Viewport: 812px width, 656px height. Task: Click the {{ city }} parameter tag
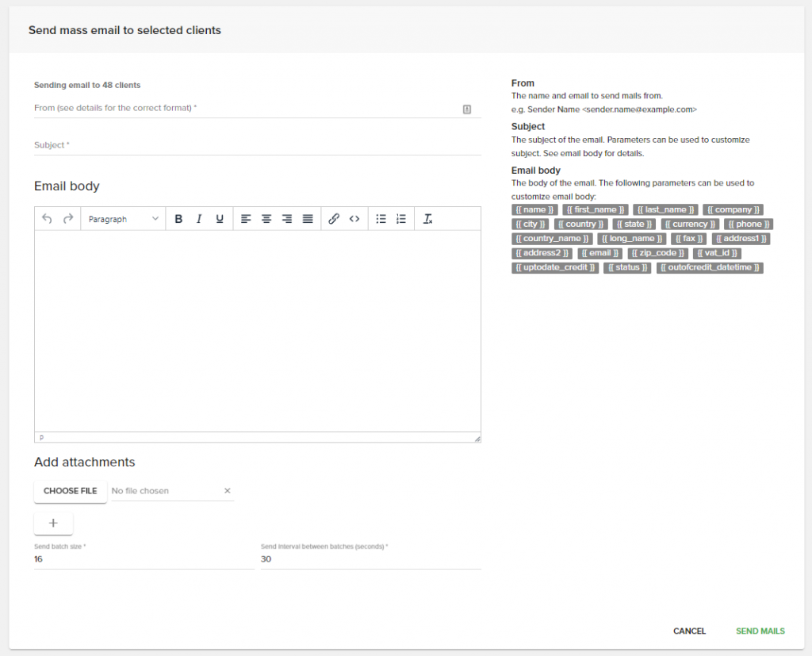click(530, 224)
